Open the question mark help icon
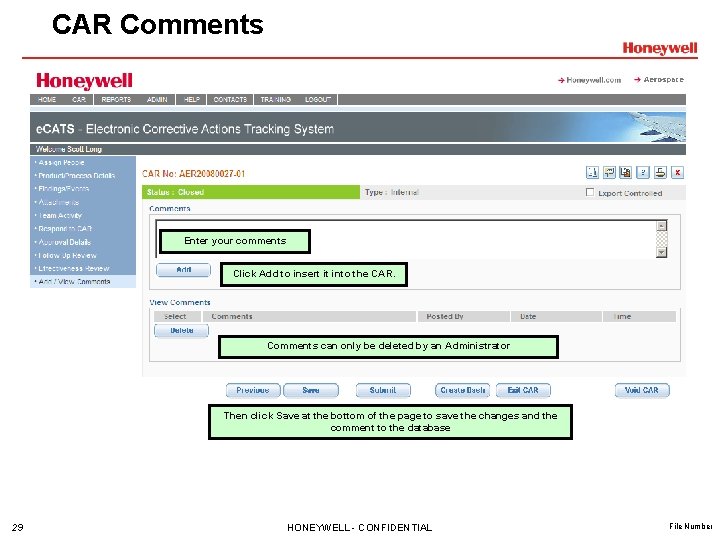 click(643, 173)
